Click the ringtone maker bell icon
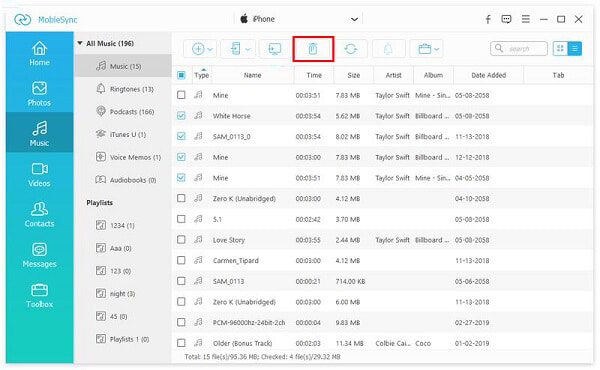The height and width of the screenshot is (370, 600). pos(388,49)
